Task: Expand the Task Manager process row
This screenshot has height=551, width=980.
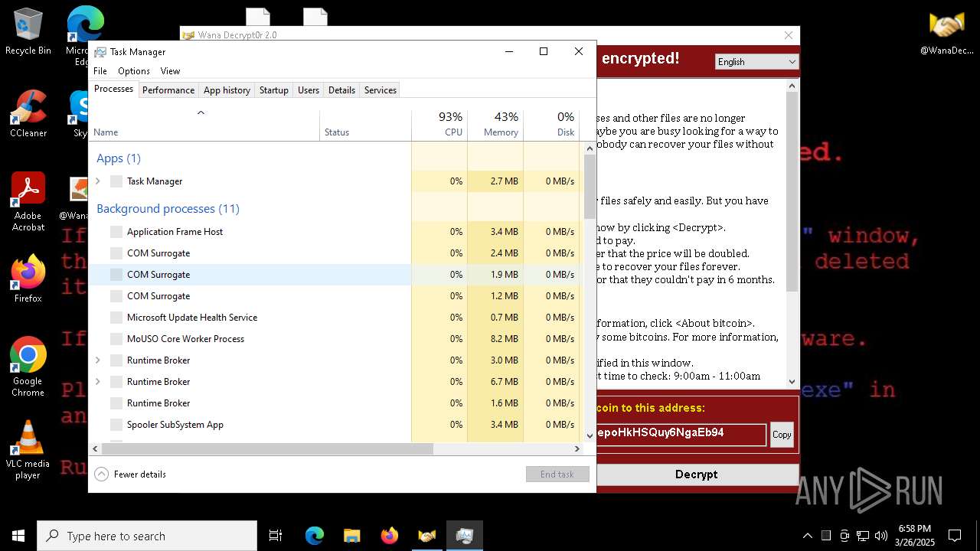Action: pos(97,181)
